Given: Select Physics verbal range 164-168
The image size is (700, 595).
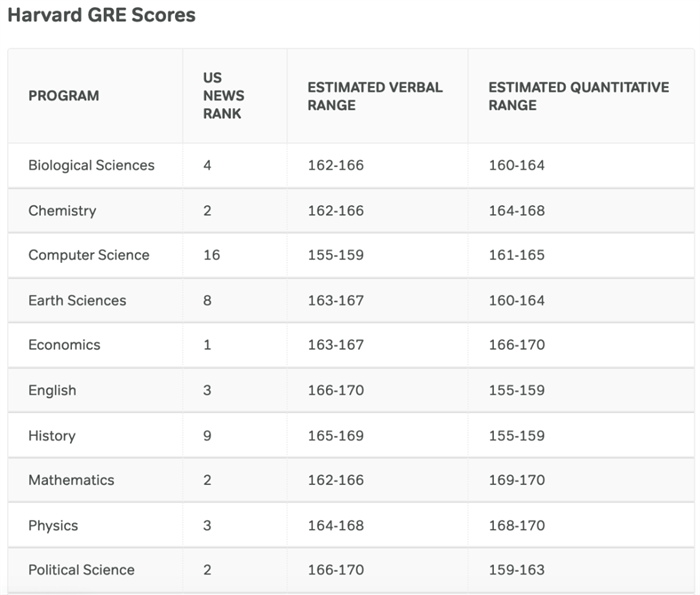Looking at the screenshot, I should (x=335, y=526).
